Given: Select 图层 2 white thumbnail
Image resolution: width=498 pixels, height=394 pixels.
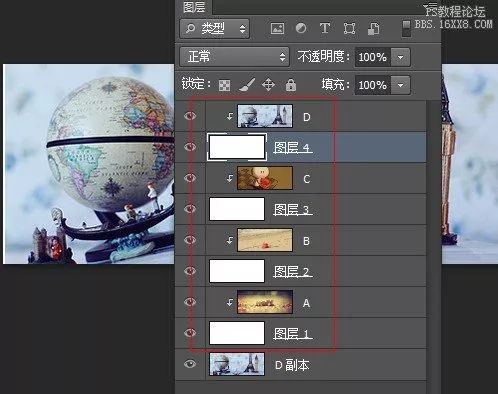Looking at the screenshot, I should [237, 271].
